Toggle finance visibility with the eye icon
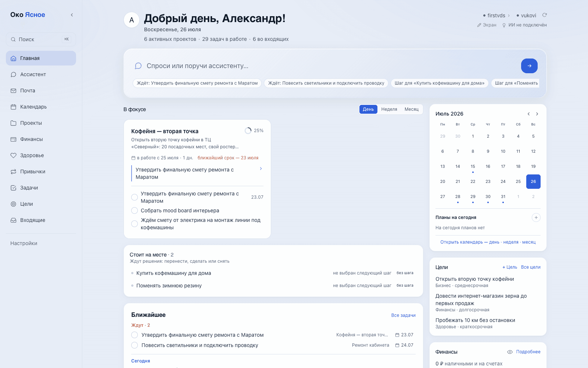Image resolution: width=588 pixels, height=368 pixels. [510, 352]
